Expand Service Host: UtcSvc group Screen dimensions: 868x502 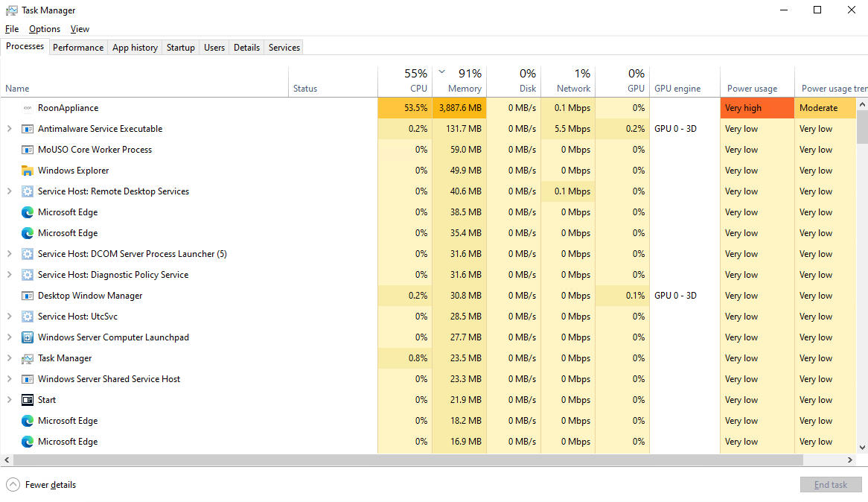tap(9, 317)
